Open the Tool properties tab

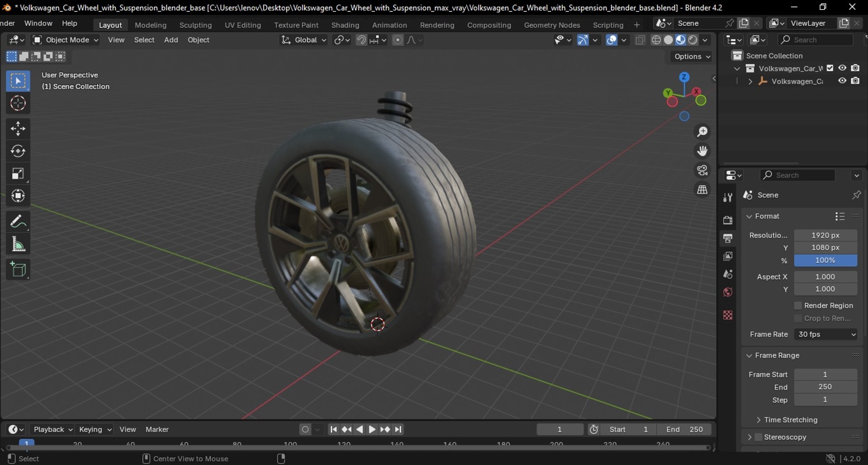[728, 198]
